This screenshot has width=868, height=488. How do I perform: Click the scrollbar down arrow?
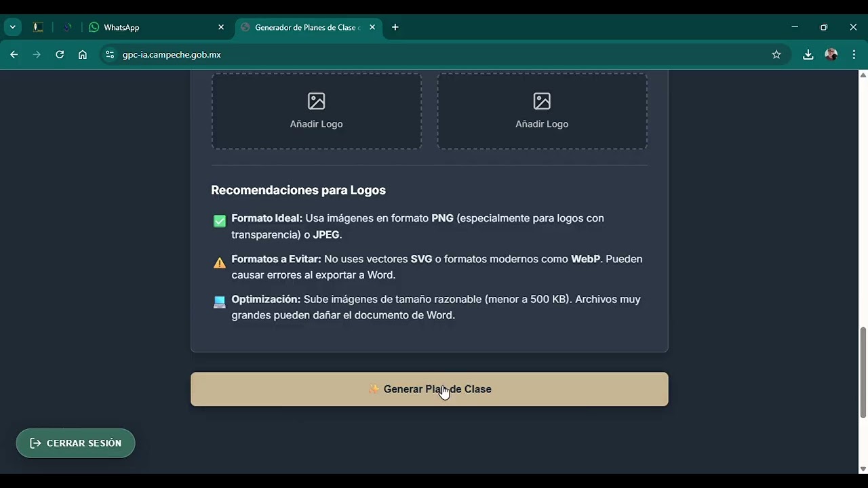pyautogui.click(x=863, y=468)
